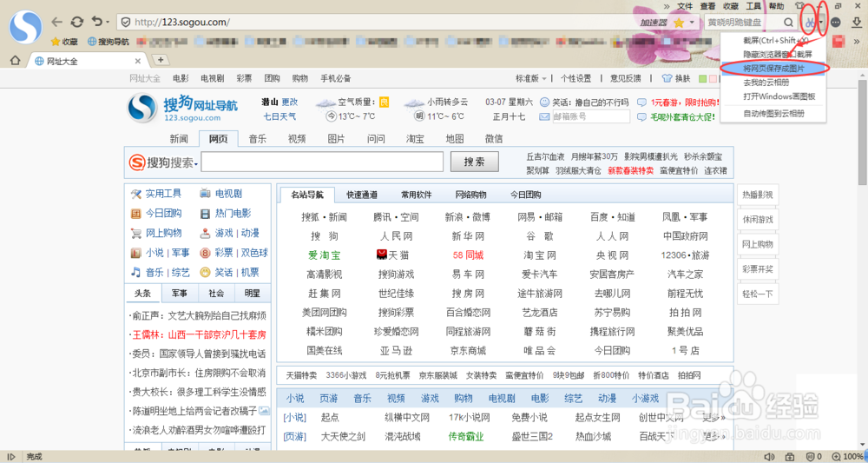Click the dropdown arrow beside the scissors

821,23
